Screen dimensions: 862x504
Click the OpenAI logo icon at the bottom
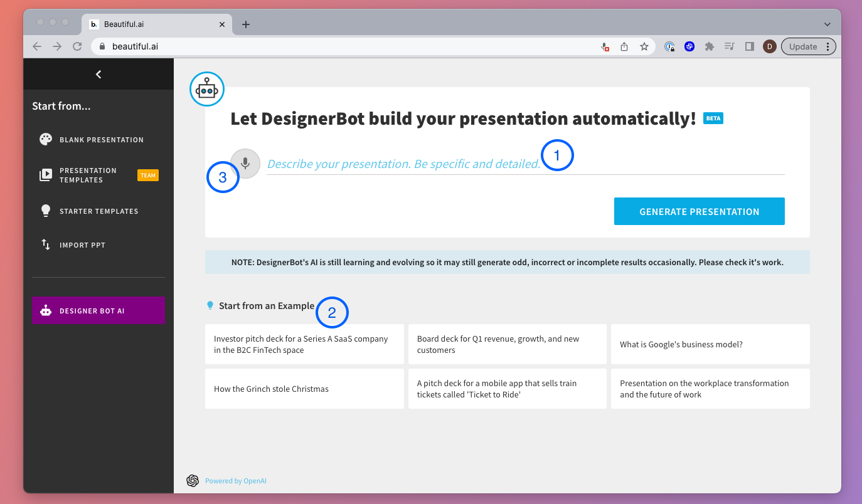(x=193, y=481)
